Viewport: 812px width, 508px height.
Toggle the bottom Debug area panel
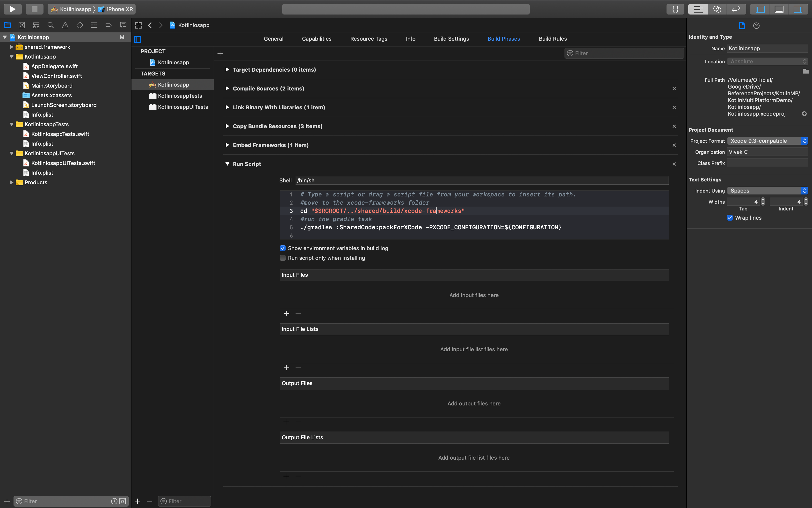[x=779, y=9]
